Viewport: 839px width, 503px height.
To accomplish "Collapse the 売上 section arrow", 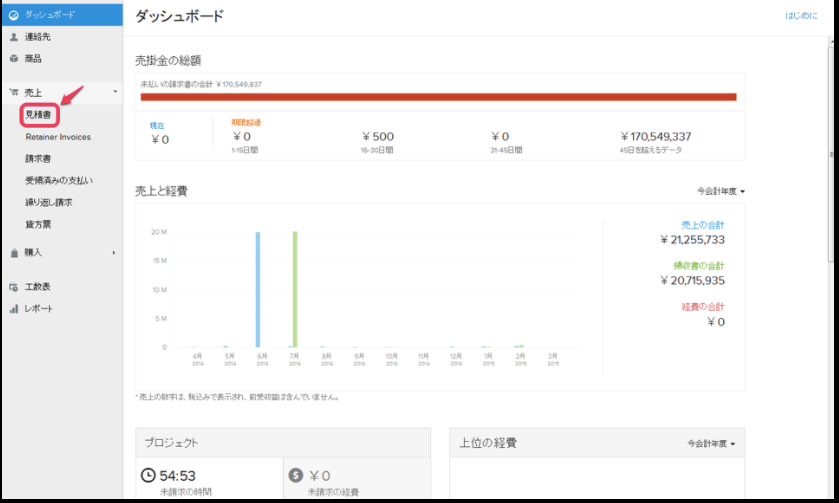I will 115,92.
